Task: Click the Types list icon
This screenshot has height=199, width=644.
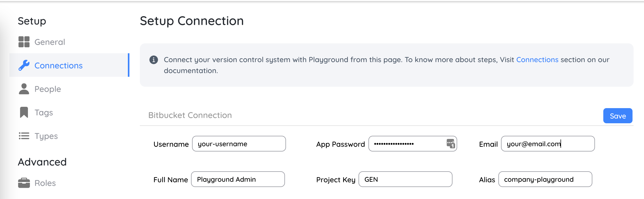Action: [24, 136]
